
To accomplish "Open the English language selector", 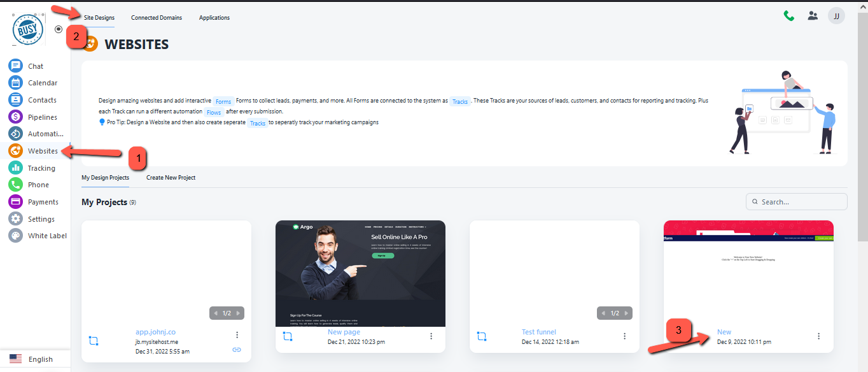I will pyautogui.click(x=35, y=359).
